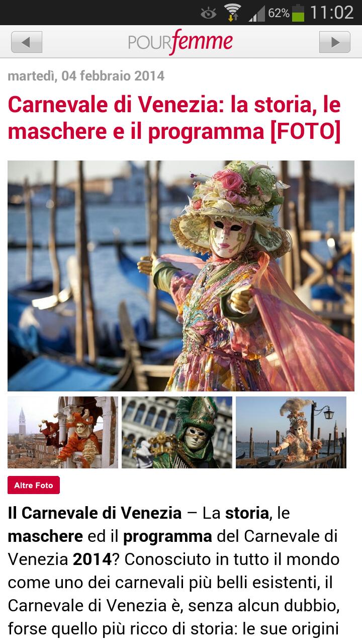This screenshot has height=644, width=362.
Task: Tap the bold word 'maschere' in article
Action: pyautogui.click(x=45, y=536)
